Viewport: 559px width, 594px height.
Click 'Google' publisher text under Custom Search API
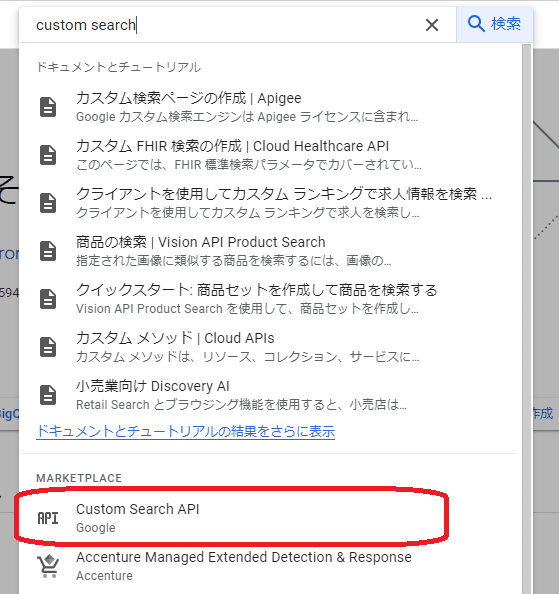[x=96, y=528]
